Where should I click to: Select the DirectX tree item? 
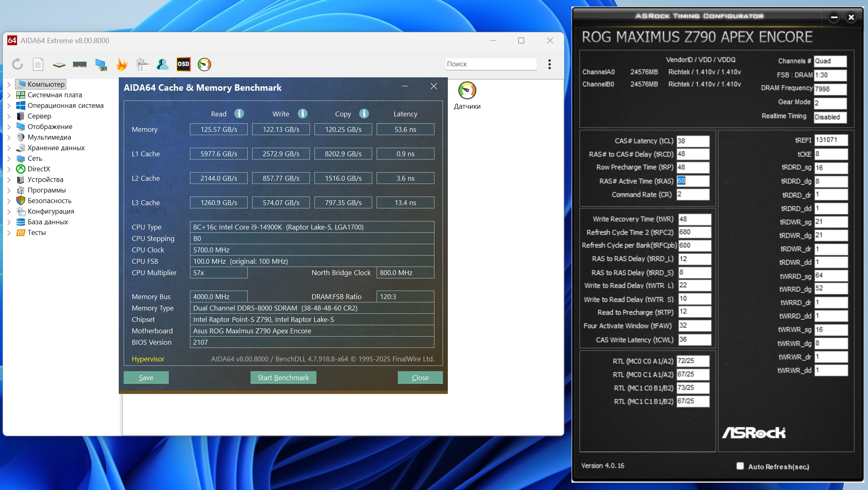[x=39, y=169]
